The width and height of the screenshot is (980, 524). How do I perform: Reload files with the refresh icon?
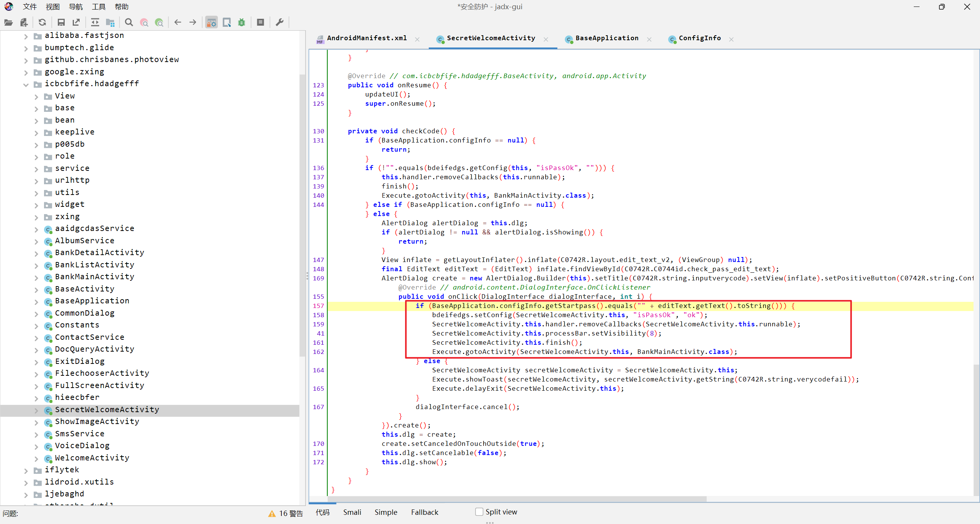tap(42, 23)
